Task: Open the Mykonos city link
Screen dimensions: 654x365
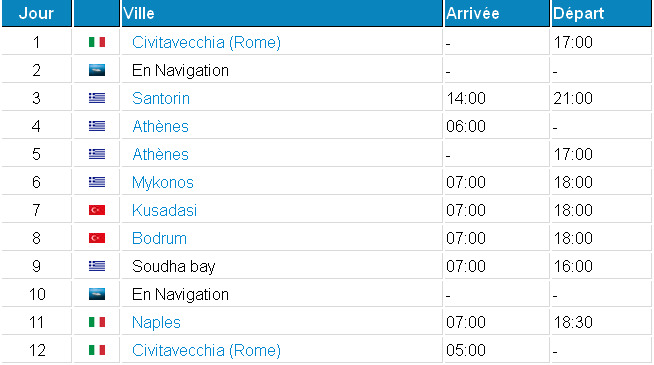Action: point(163,183)
